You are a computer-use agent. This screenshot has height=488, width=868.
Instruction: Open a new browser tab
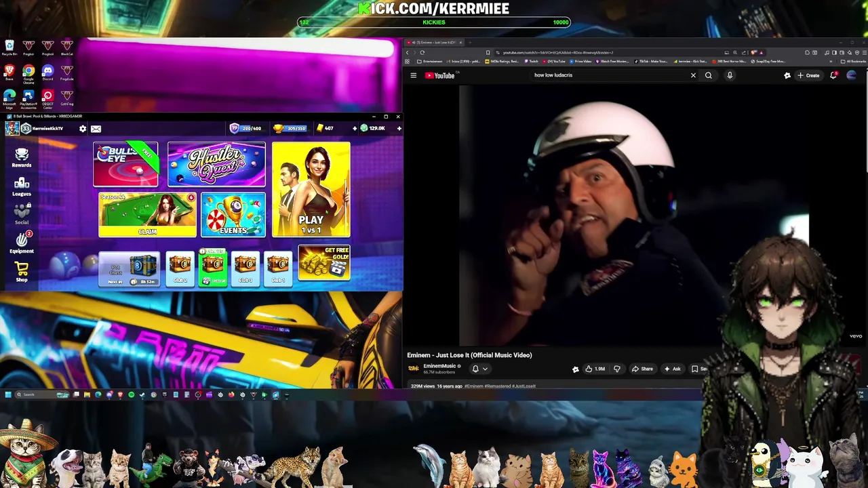pyautogui.click(x=471, y=43)
